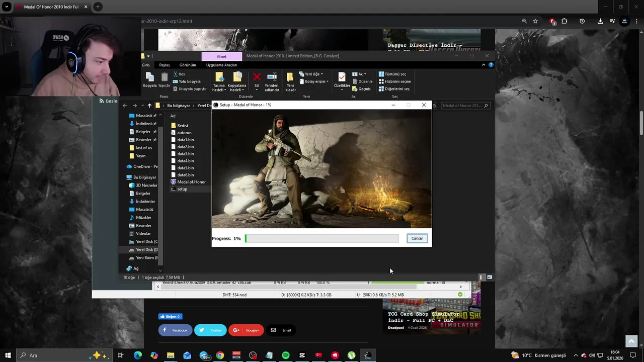The height and width of the screenshot is (362, 644).
Task: Select the Medal.of.Honor file
Action: [x=191, y=182]
